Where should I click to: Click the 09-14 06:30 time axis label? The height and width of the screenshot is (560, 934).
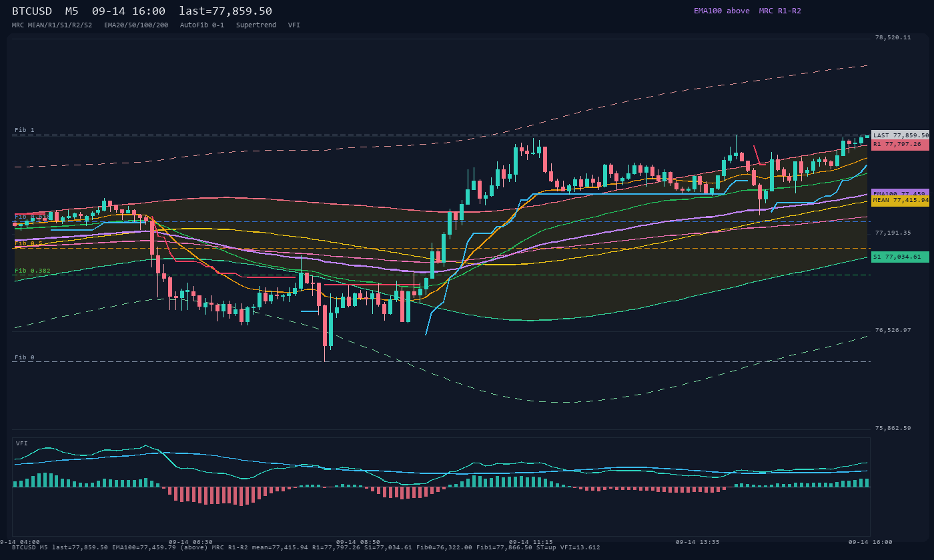click(x=191, y=542)
